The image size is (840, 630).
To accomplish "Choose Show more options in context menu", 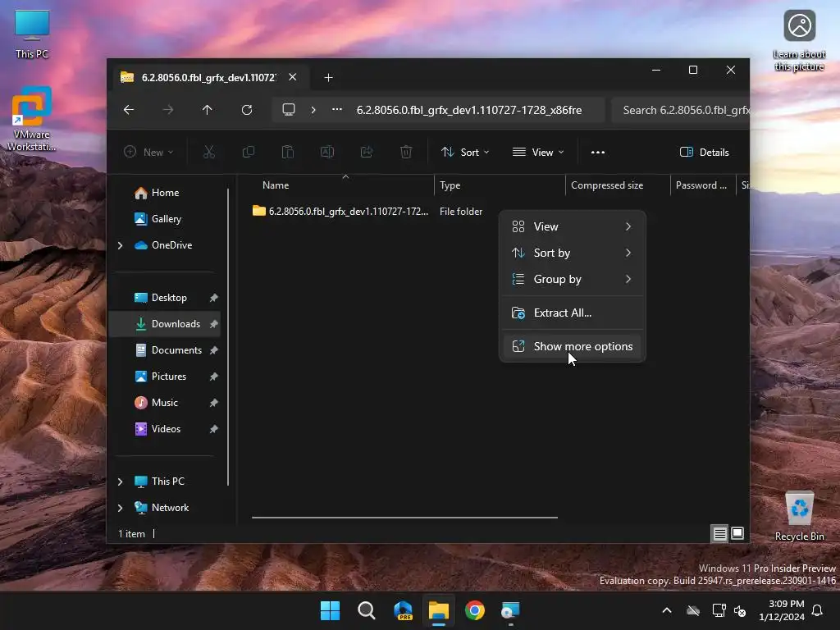I will tap(572, 347).
